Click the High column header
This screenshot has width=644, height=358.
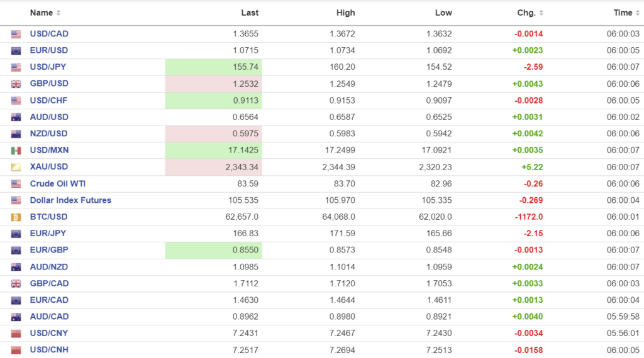(x=345, y=13)
